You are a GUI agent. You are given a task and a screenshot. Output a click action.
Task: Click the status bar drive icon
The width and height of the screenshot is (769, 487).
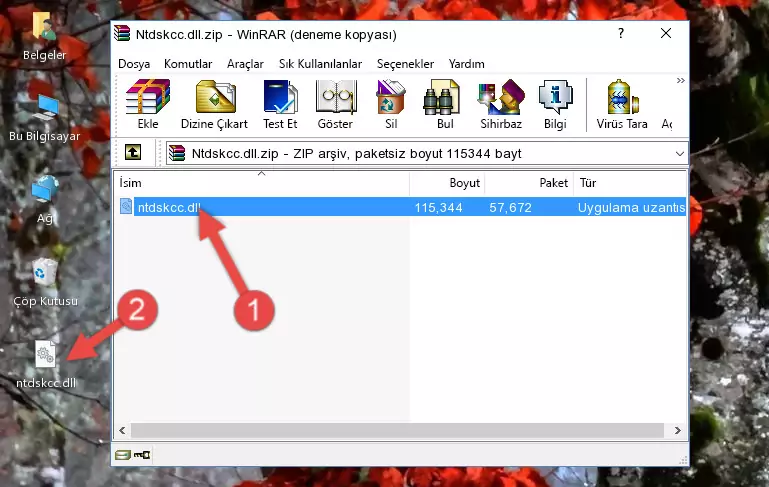tap(123, 455)
